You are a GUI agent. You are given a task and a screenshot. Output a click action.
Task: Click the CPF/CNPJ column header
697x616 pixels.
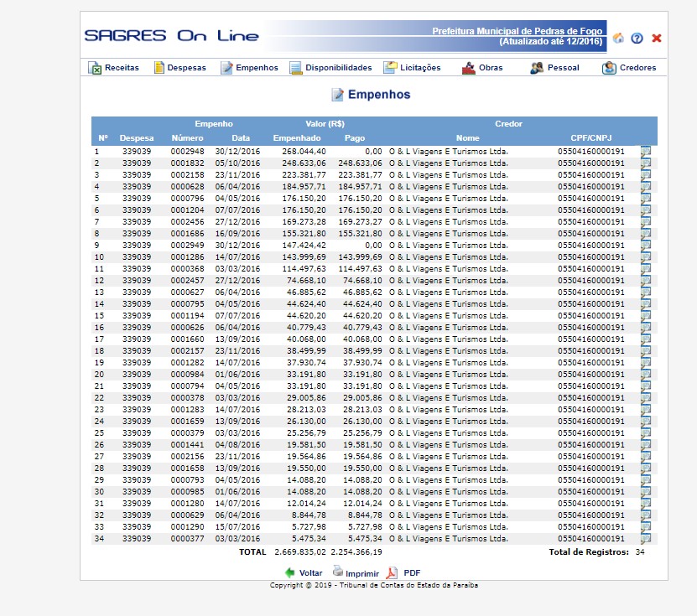(x=591, y=138)
